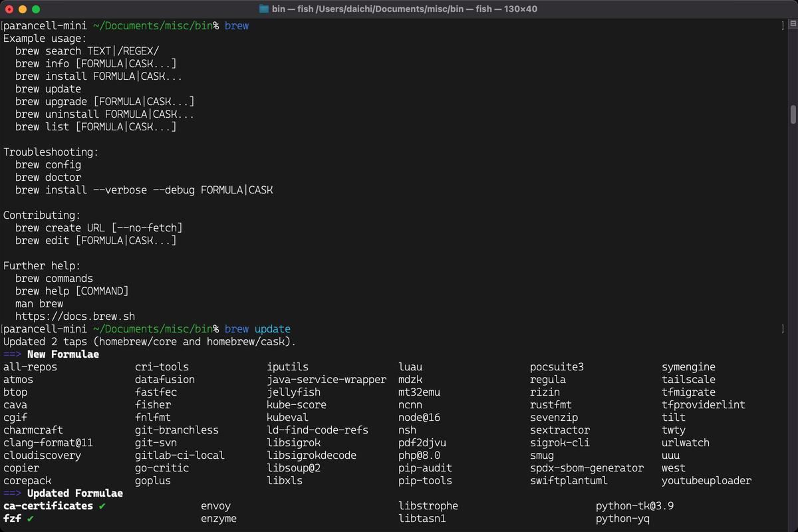This screenshot has height=532, width=798.
Task: Click the 'brew uninstall FORMULA|CASK...' line
Action: (x=105, y=114)
